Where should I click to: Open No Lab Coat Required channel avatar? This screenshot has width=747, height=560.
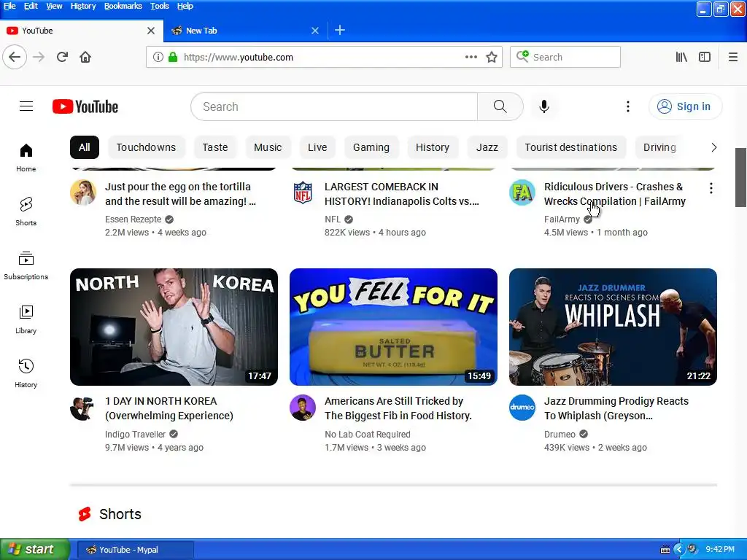click(x=303, y=408)
